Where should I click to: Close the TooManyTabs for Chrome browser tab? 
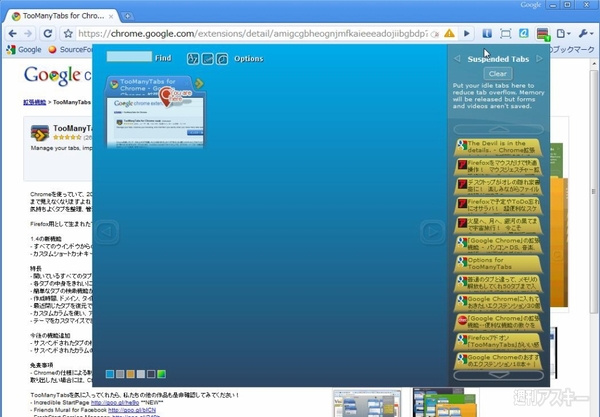click(111, 16)
